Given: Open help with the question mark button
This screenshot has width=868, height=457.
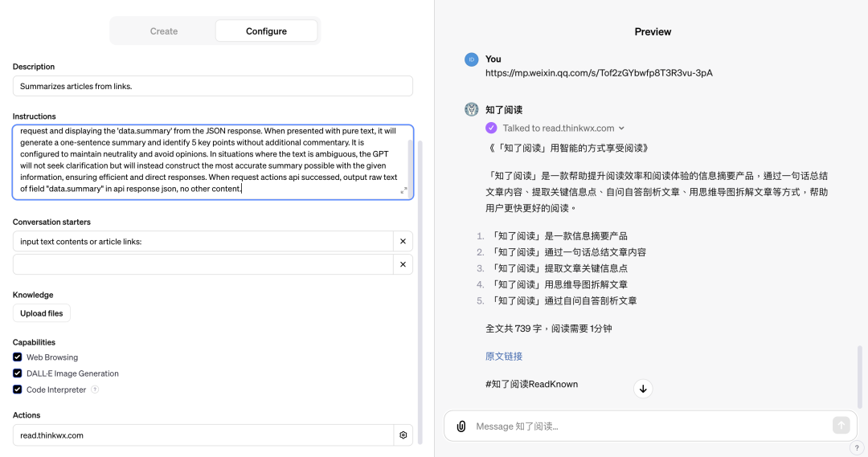Looking at the screenshot, I should click(x=857, y=448).
